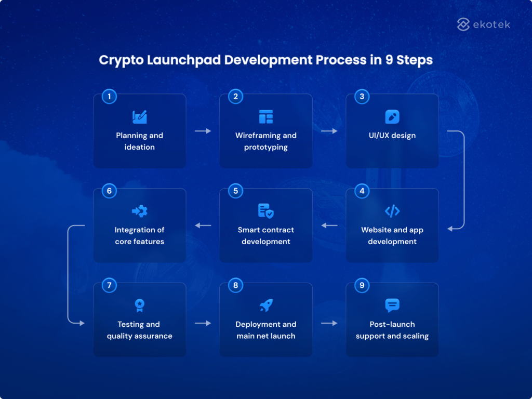Select the pencil icon in Planning and ideation
The height and width of the screenshot is (399, 532).
(x=139, y=116)
